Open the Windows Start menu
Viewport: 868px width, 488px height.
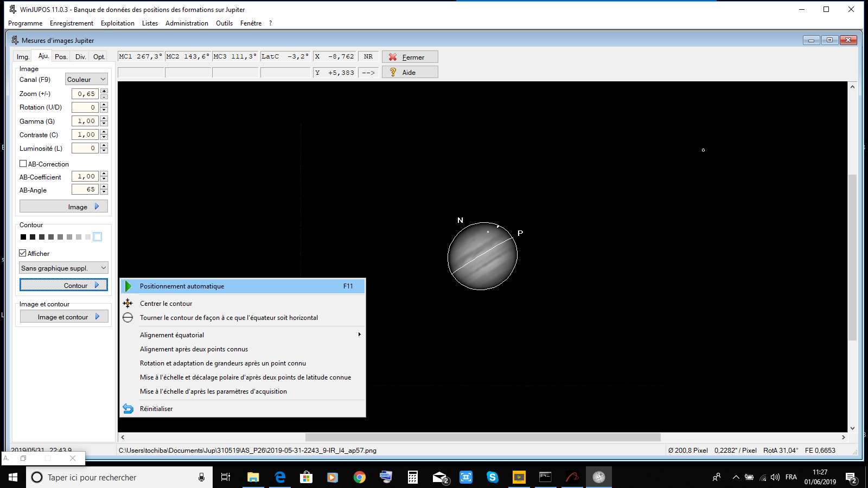13,477
